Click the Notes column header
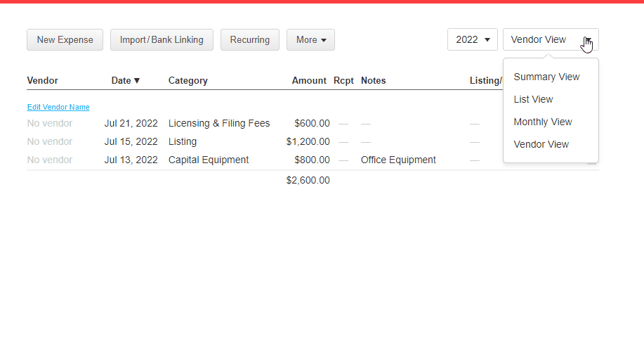Viewport: 644px width, 339px height. (x=374, y=81)
